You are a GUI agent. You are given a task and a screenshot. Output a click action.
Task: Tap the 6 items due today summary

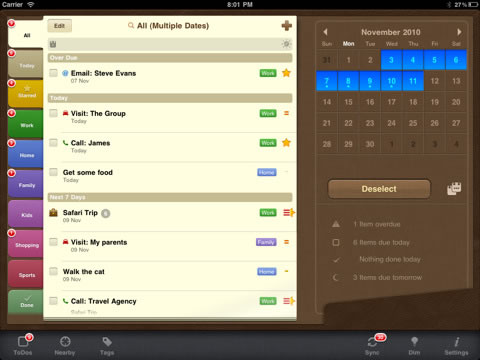[x=381, y=242]
